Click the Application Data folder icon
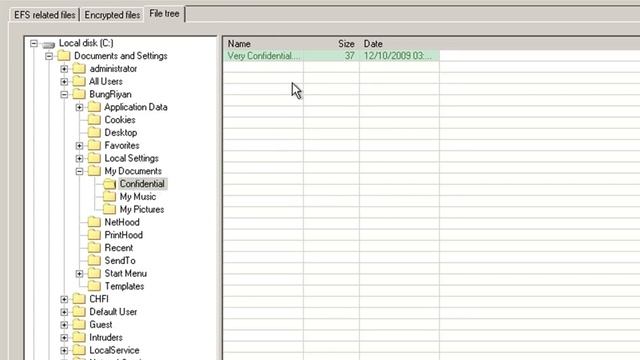The width and height of the screenshot is (640, 360). click(94, 107)
